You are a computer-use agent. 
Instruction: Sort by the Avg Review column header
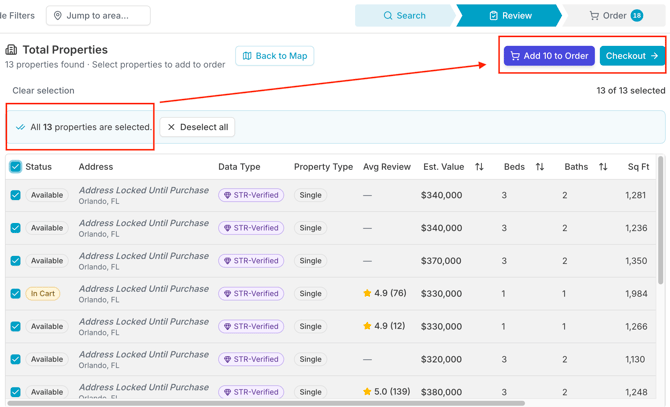click(x=386, y=167)
